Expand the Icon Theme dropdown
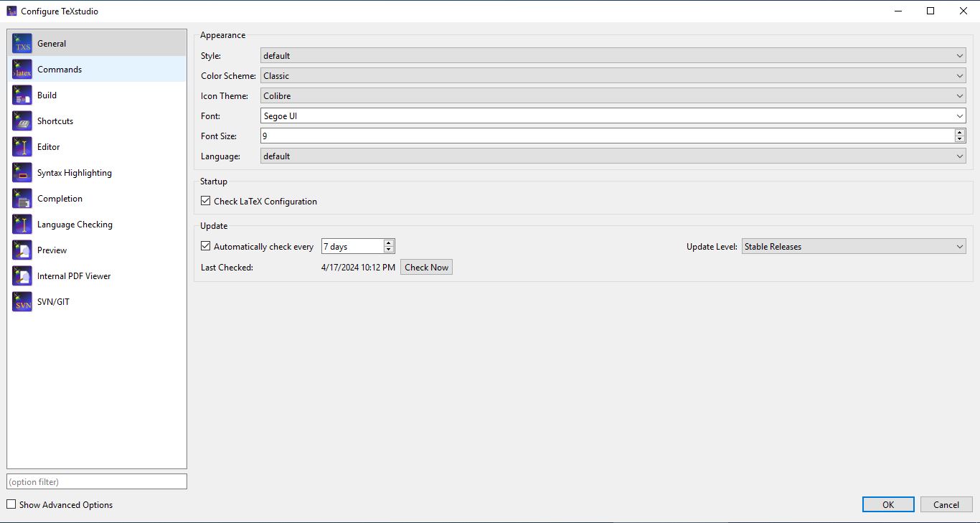 pos(613,95)
